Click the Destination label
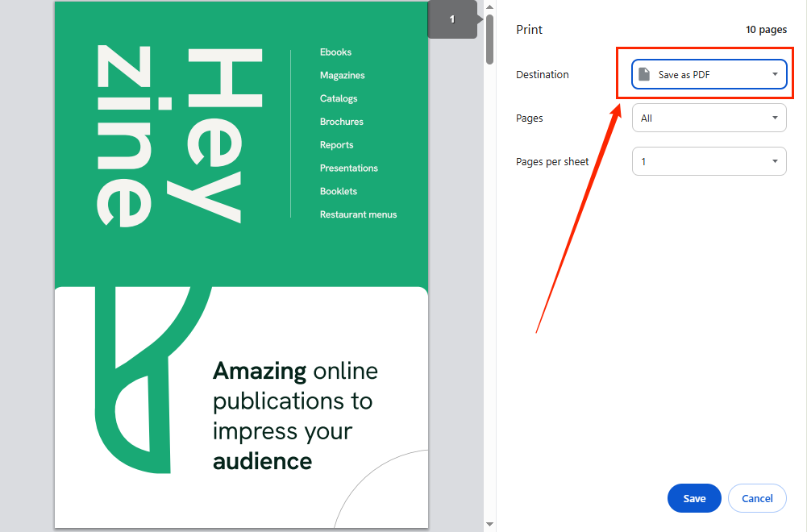The width and height of the screenshot is (807, 532). [543, 75]
